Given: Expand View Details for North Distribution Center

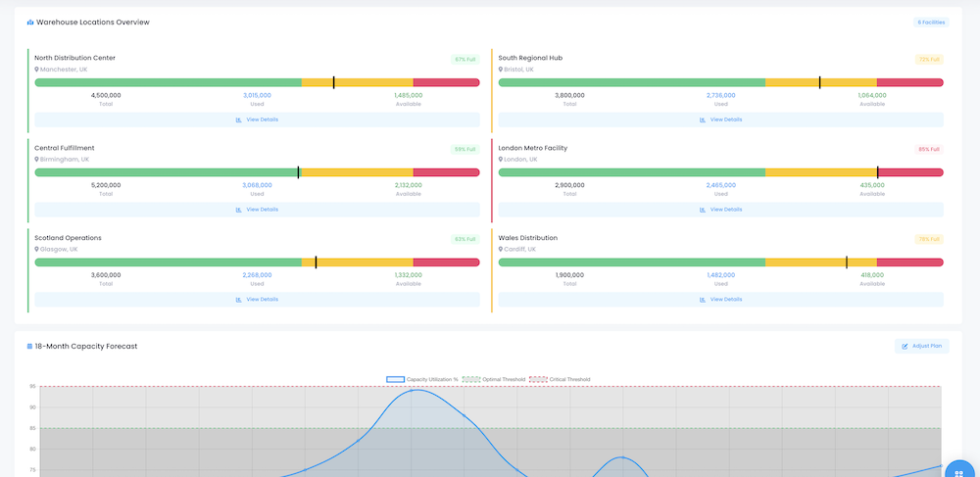Looking at the screenshot, I should tap(257, 119).
